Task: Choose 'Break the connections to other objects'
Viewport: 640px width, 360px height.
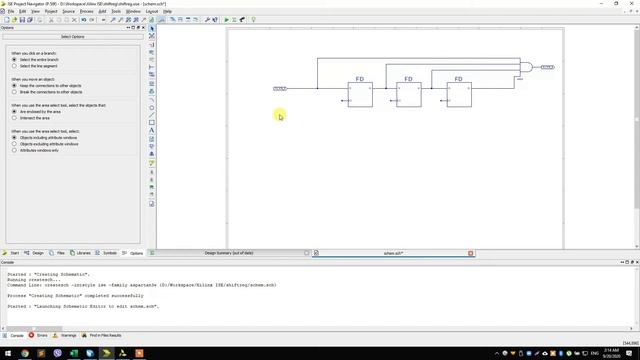Action: (14, 92)
